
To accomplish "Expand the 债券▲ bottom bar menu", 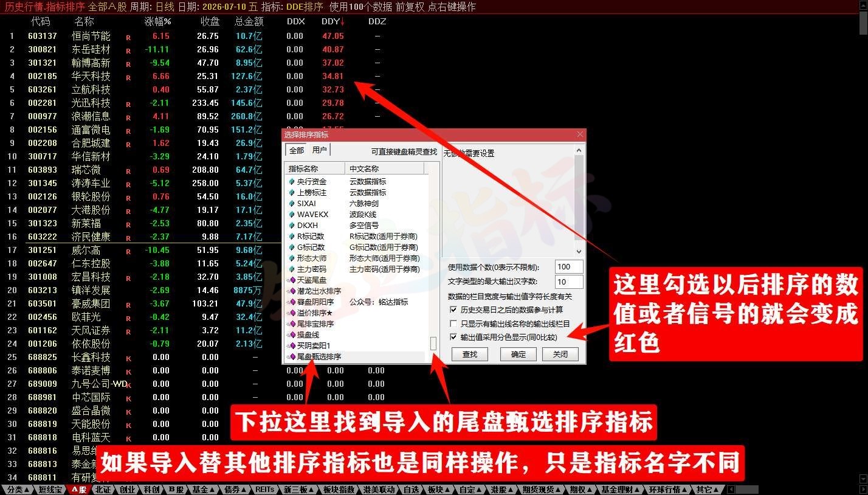I will point(235,490).
